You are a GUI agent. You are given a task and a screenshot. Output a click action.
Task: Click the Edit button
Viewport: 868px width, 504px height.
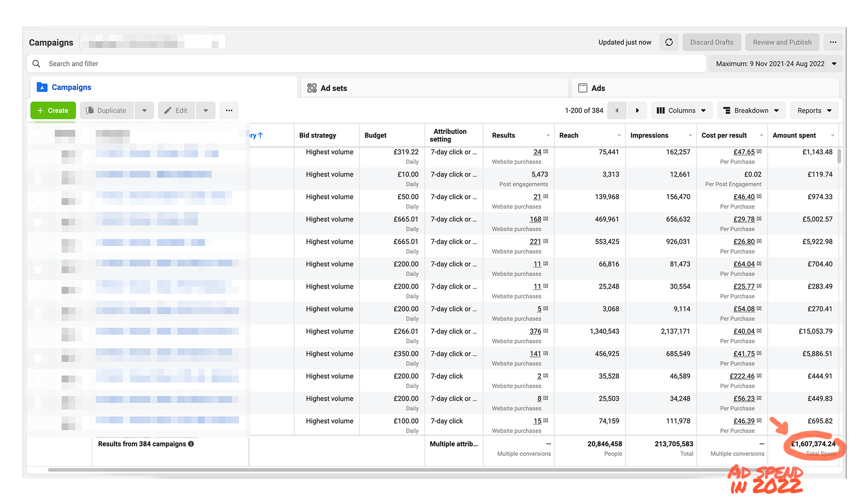point(176,111)
